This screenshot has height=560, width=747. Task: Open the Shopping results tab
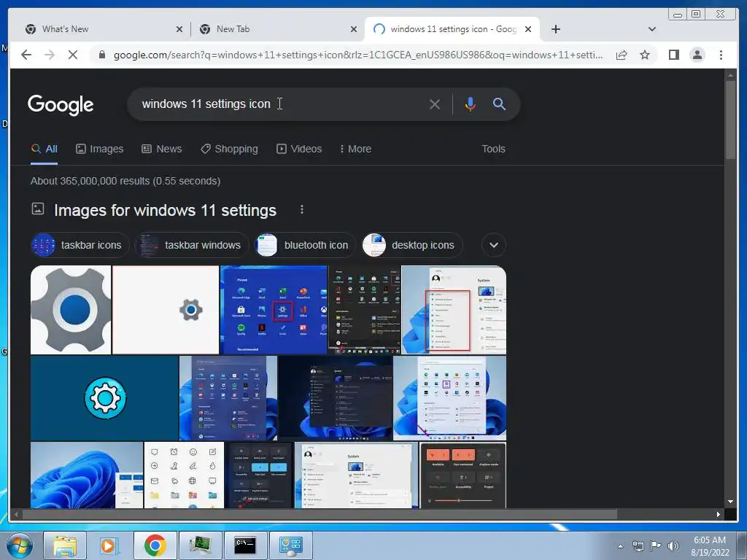tap(229, 149)
